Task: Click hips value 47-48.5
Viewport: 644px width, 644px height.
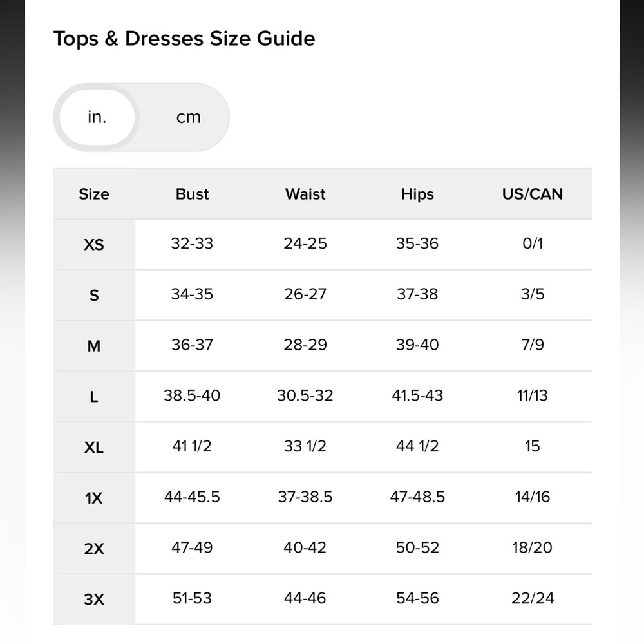Action: (x=417, y=497)
